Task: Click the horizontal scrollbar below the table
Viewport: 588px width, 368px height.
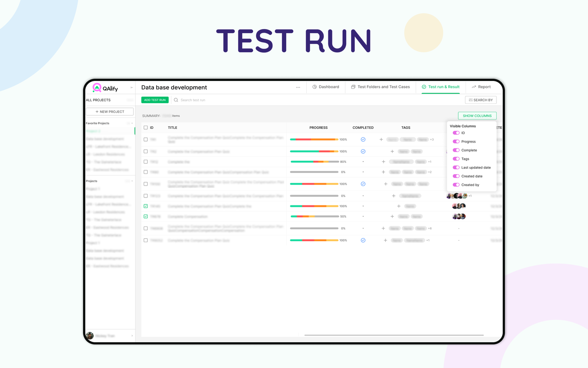Action: [394, 335]
